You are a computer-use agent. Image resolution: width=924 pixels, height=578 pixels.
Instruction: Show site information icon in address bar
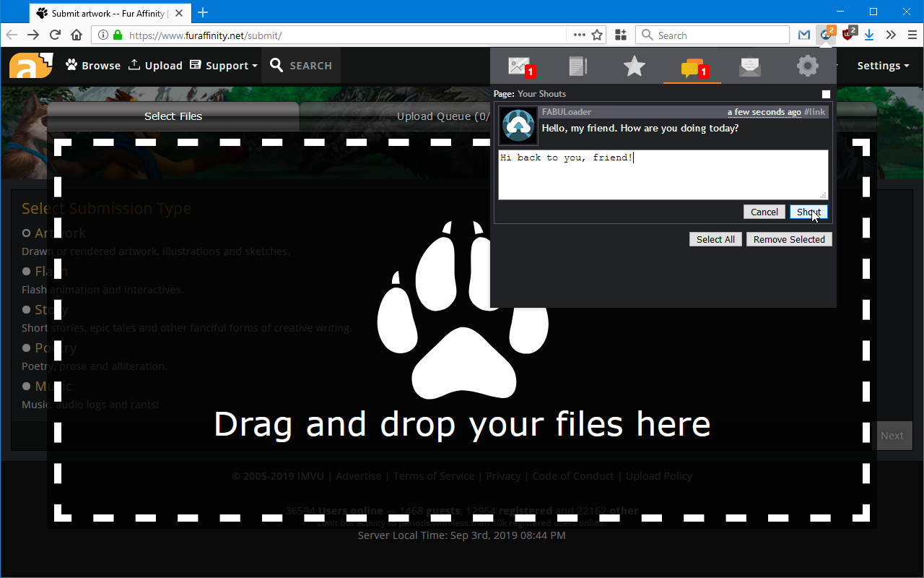tap(103, 35)
